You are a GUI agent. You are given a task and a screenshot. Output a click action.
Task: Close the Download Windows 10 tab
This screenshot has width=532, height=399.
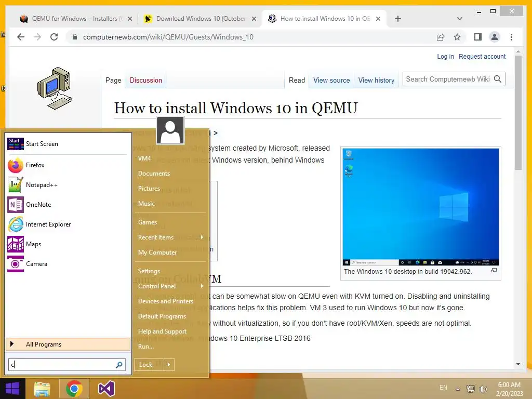(254, 19)
